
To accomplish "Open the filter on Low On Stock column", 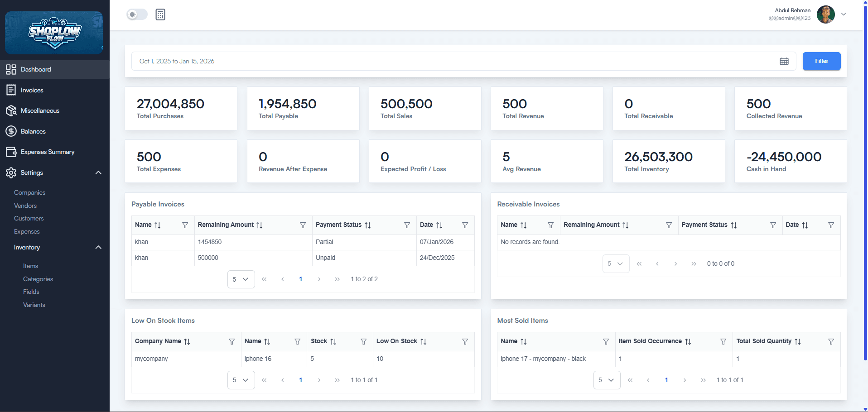I will tap(465, 341).
